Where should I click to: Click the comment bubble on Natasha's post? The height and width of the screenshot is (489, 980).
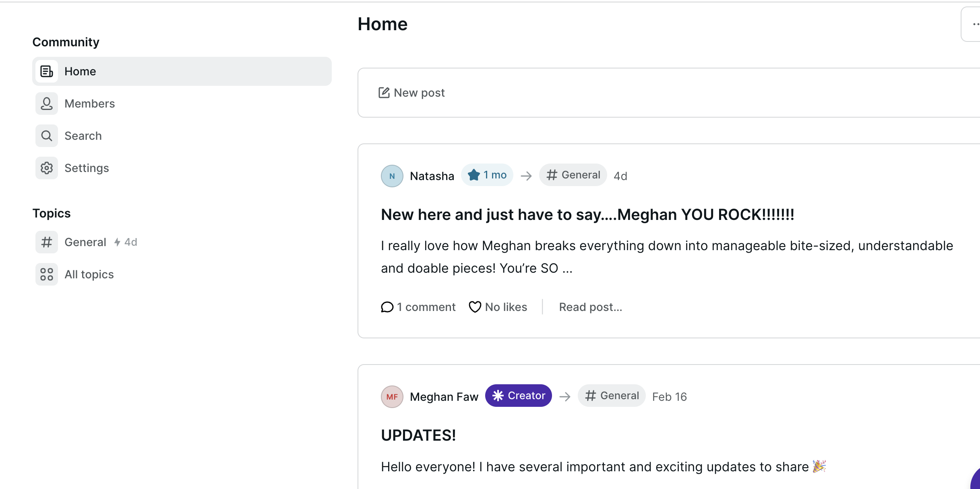click(x=387, y=307)
